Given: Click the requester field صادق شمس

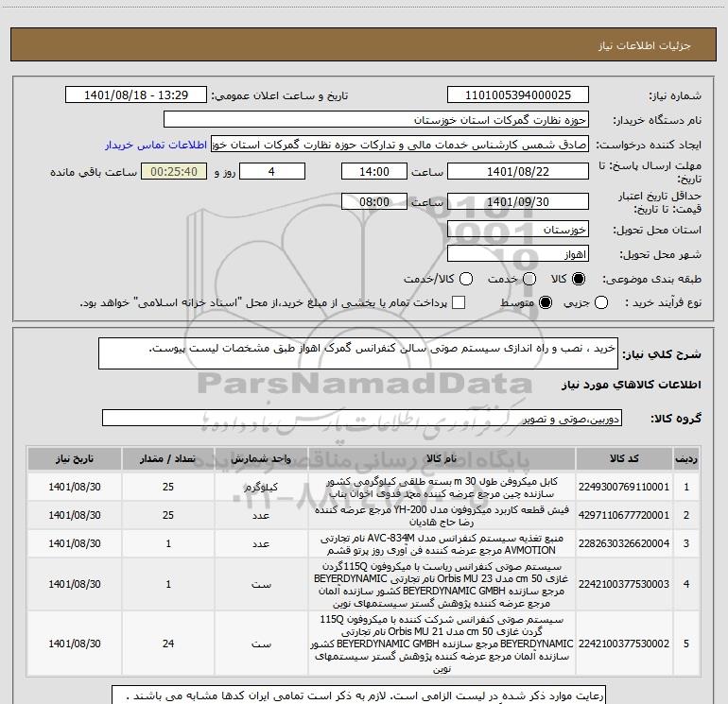Looking at the screenshot, I should pyautogui.click(x=400, y=145).
